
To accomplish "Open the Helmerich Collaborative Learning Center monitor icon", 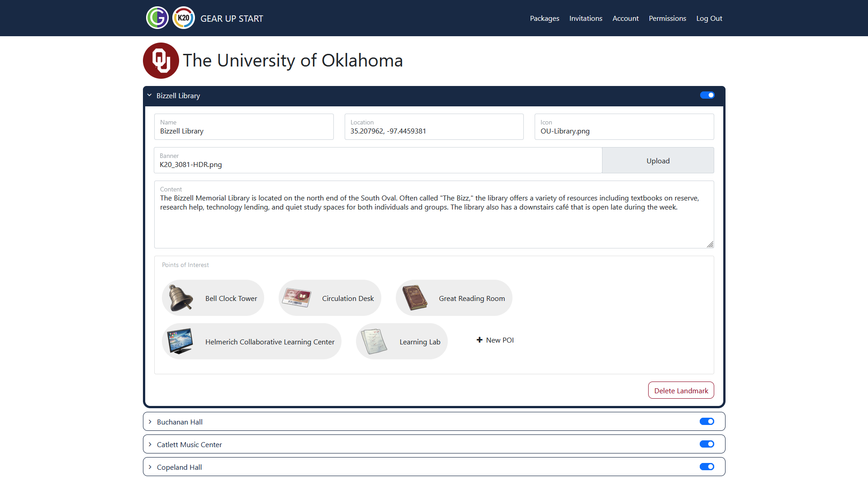I will (x=180, y=341).
